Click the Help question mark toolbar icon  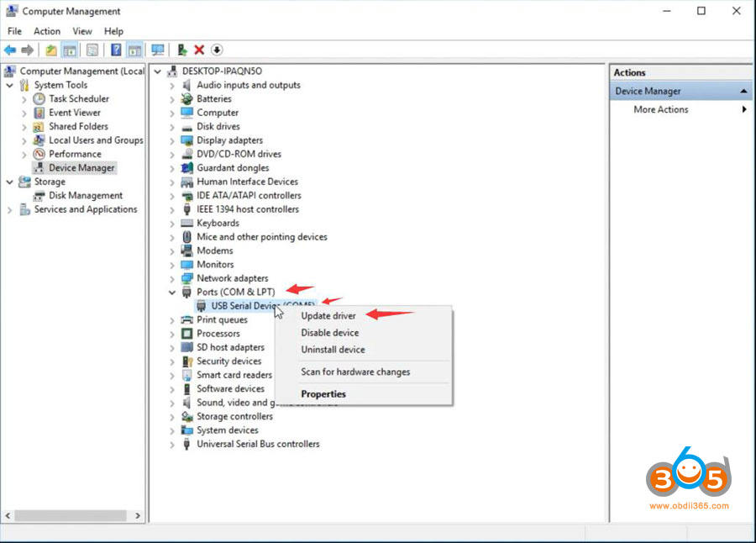click(x=116, y=50)
